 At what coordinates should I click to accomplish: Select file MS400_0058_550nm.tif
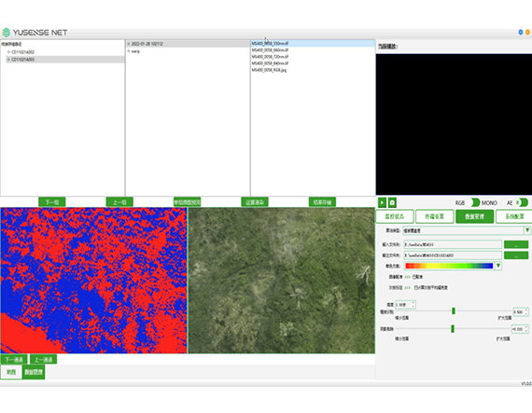click(313, 44)
